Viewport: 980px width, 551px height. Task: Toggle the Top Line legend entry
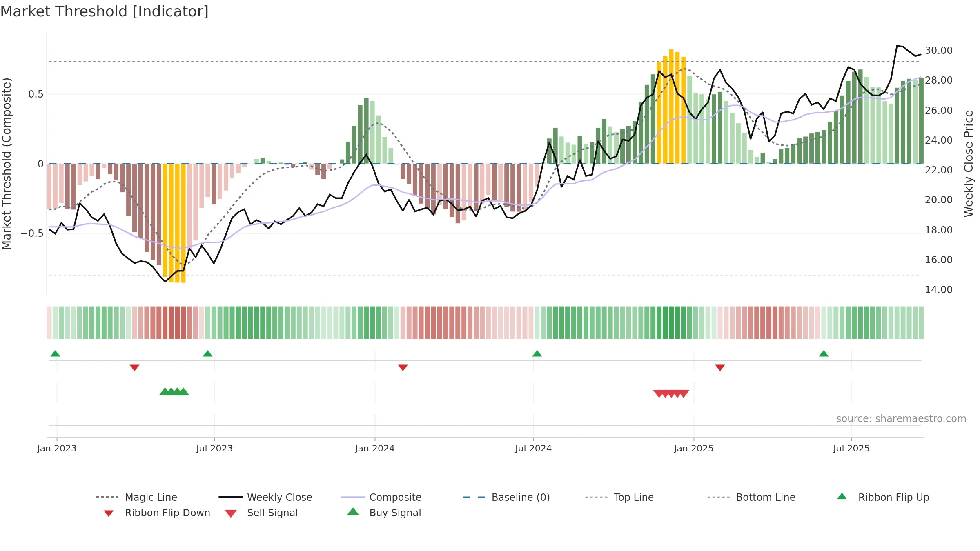tap(619, 497)
